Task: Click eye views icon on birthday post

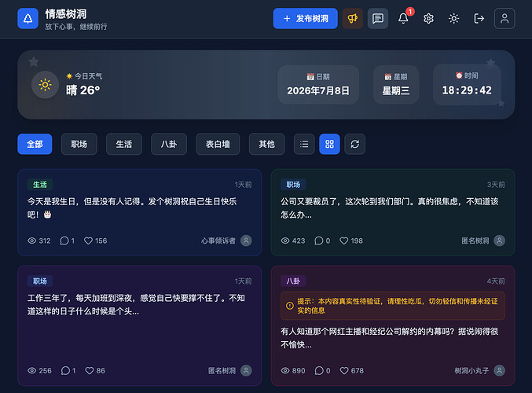Action: tap(32, 241)
